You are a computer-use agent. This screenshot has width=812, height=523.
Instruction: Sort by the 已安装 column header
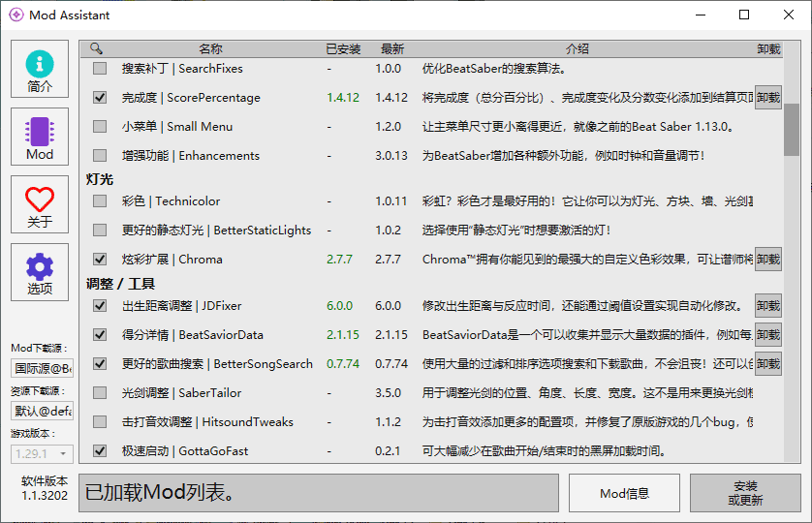coord(343,48)
